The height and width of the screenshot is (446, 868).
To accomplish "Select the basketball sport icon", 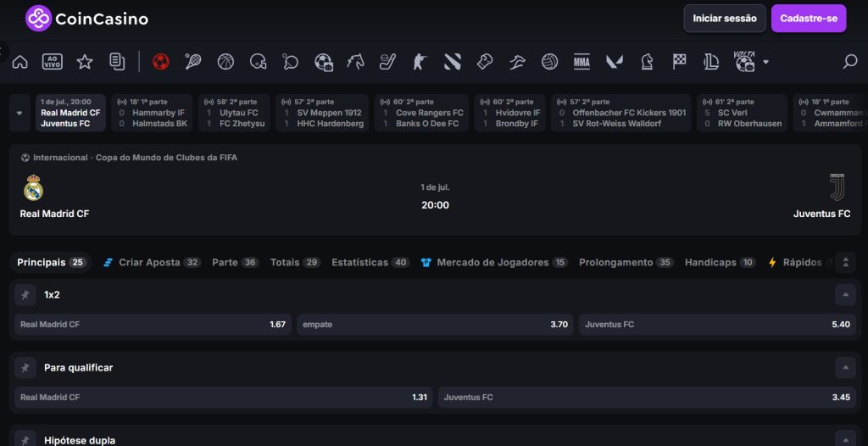I will (225, 62).
